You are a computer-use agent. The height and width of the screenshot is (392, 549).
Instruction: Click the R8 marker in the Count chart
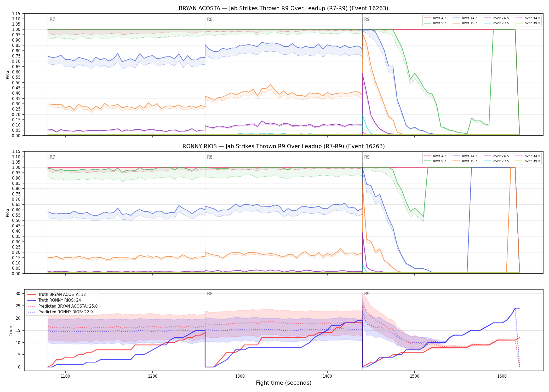click(210, 294)
